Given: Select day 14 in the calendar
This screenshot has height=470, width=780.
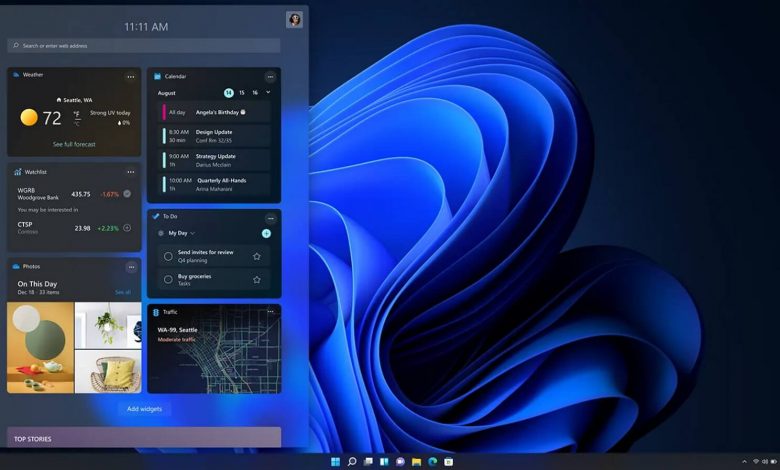Looking at the screenshot, I should point(228,93).
